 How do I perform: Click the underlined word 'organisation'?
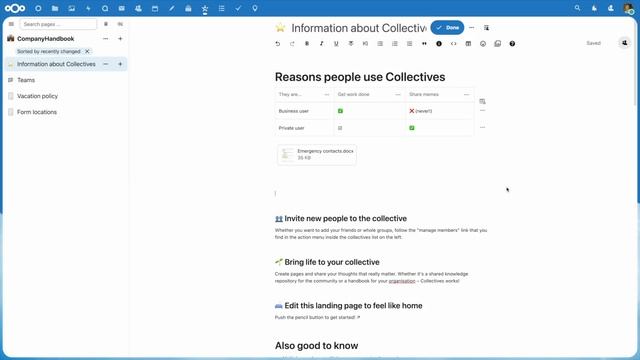coord(402,281)
